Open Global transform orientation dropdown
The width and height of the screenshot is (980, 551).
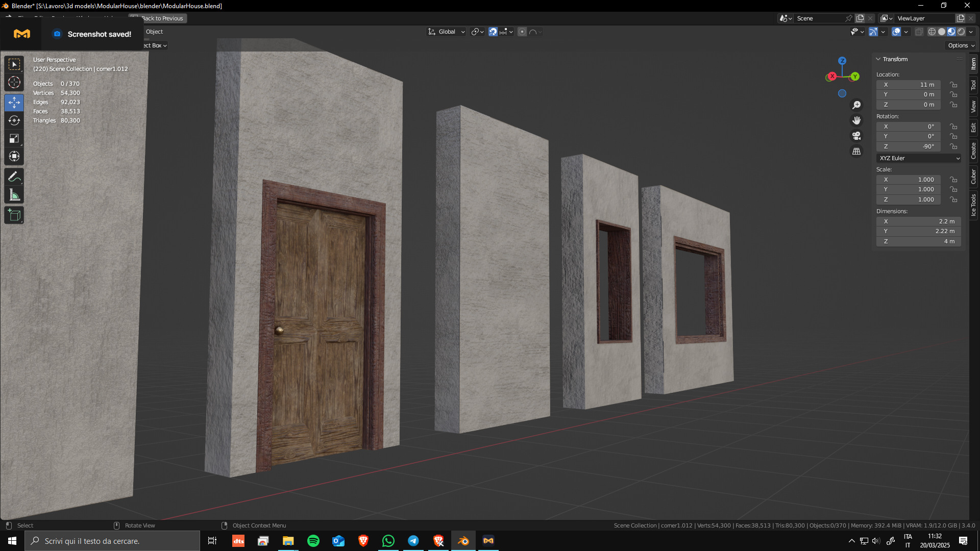(x=447, y=32)
